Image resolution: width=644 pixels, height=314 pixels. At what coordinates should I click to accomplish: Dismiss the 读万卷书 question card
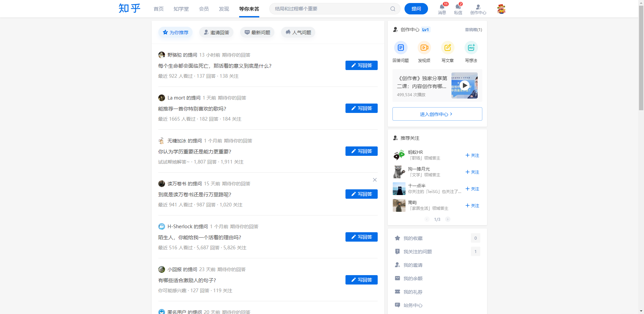375,180
